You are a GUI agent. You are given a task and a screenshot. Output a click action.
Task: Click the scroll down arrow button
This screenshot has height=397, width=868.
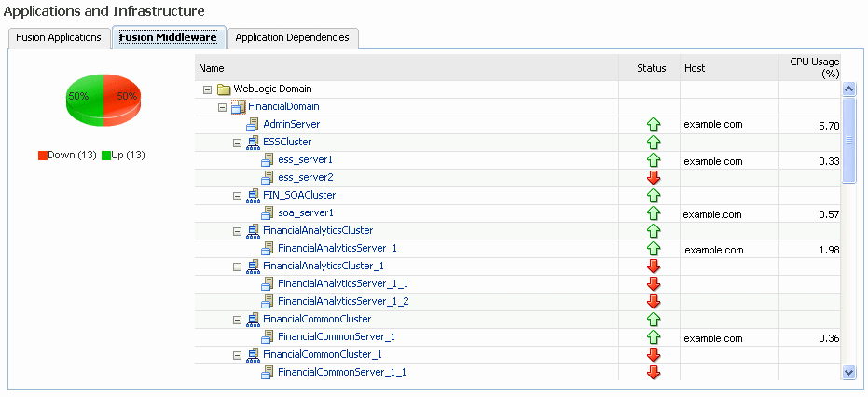pyautogui.click(x=848, y=372)
